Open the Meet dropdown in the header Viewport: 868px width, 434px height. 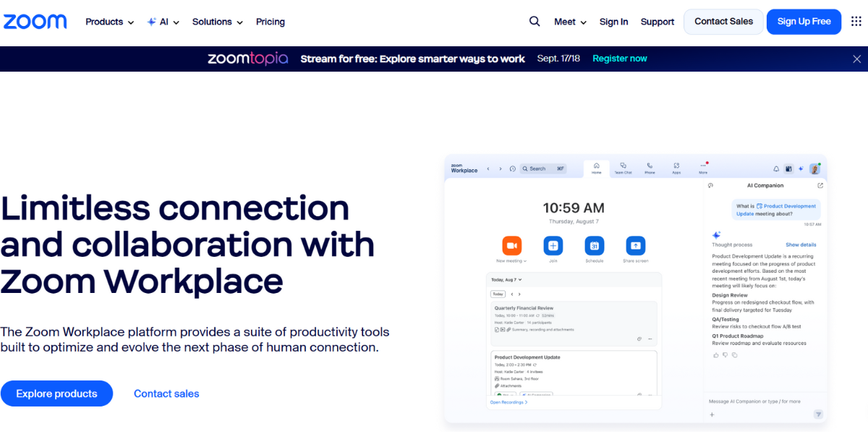tap(569, 22)
